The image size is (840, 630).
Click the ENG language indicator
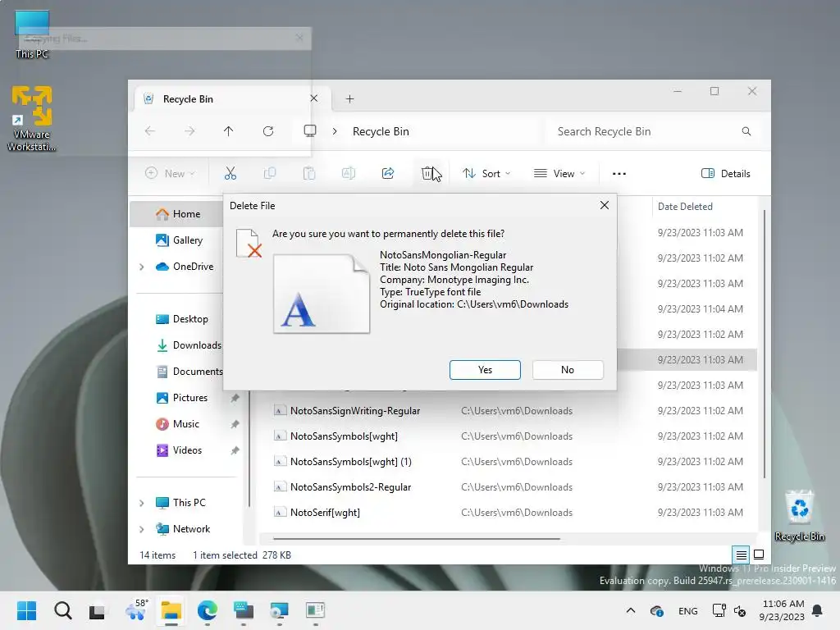(688, 610)
